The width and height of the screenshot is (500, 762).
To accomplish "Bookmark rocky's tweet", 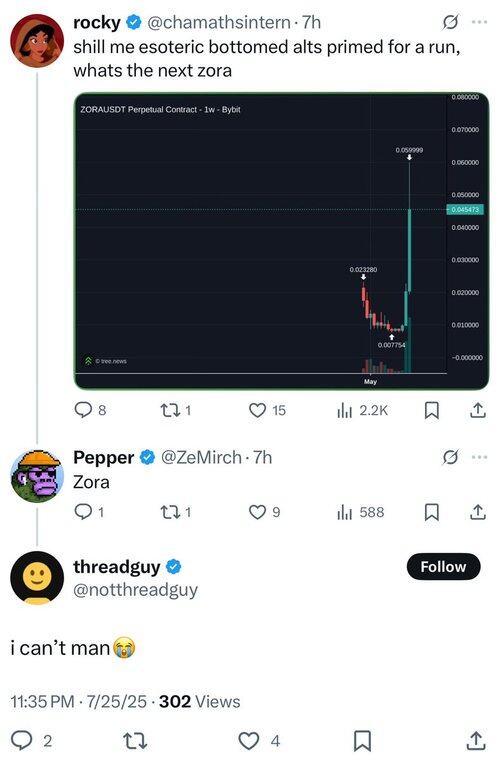I will tap(431, 411).
